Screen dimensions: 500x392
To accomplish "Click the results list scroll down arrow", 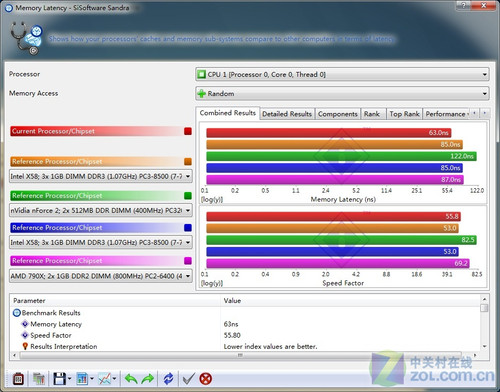I will [x=484, y=346].
